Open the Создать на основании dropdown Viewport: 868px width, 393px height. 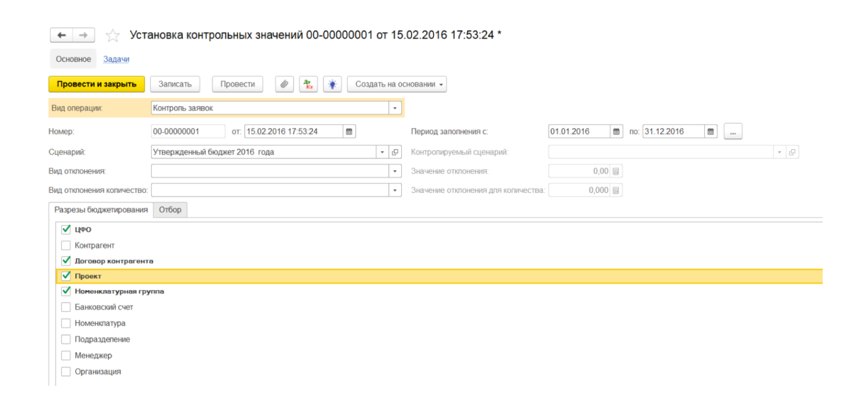coord(397,84)
